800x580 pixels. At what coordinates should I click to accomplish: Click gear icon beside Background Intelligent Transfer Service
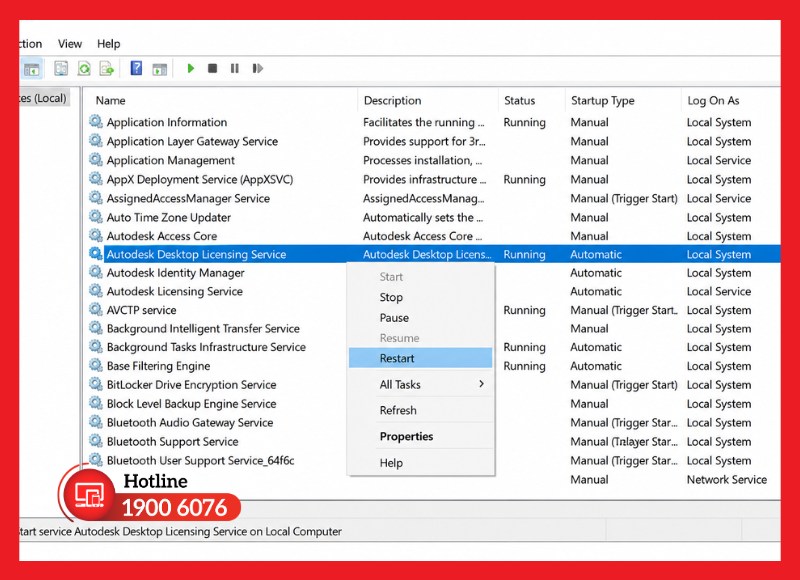(95, 327)
